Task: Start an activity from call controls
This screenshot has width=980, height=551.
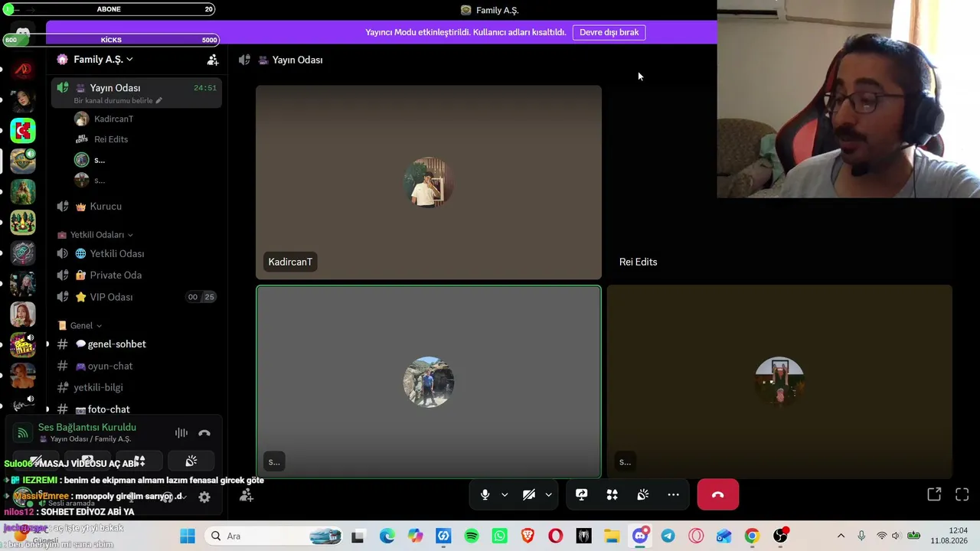Action: click(612, 495)
